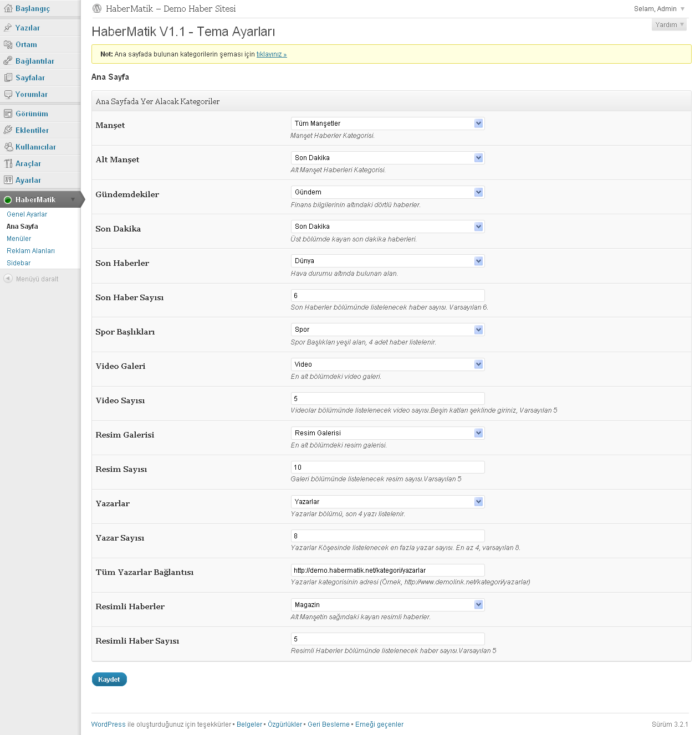
Task: Open the Son Haberler dropdown showing Dünya
Action: tap(387, 261)
